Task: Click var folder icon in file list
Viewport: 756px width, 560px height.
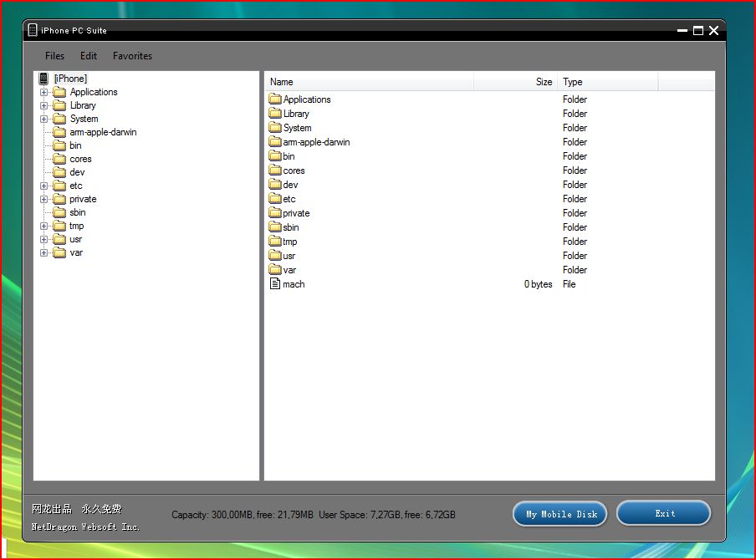Action: pos(275,270)
